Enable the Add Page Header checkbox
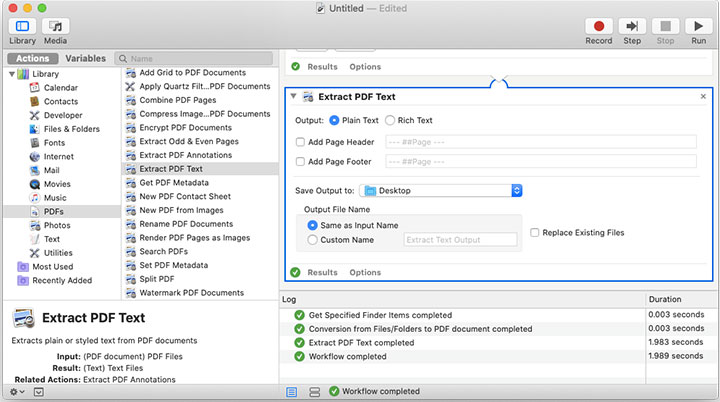Image resolution: width=720 pixels, height=402 pixels. [x=300, y=142]
